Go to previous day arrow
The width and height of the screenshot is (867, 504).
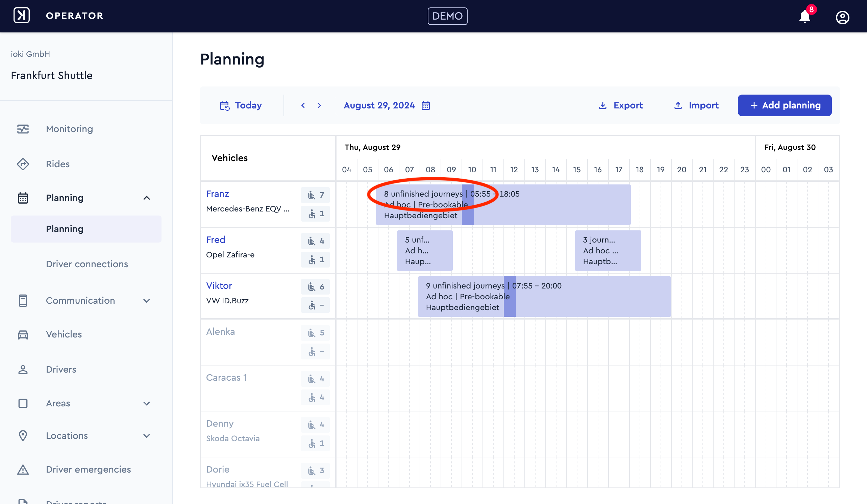point(303,105)
